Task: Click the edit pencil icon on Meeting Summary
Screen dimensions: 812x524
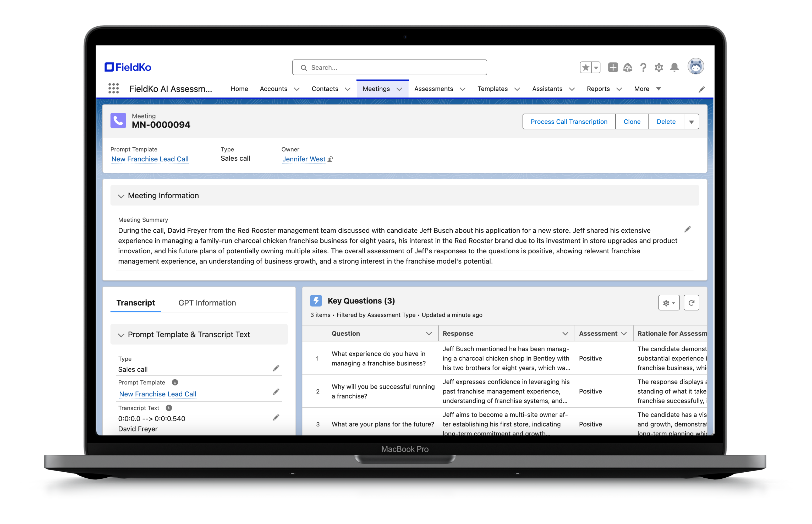Action: [688, 229]
